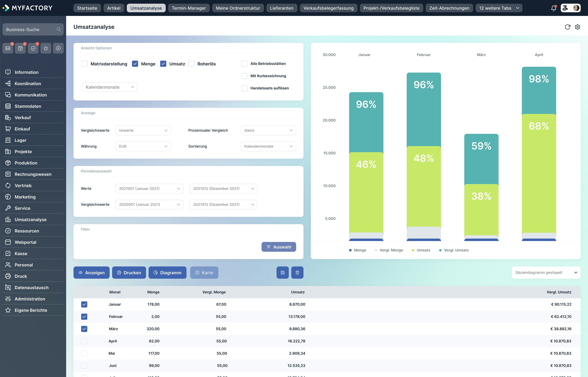Open the tasks checkmark icon with 7 notifications

33,48
